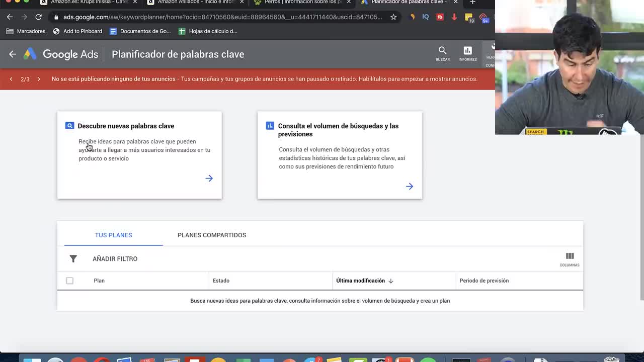
Task: Sort by Periodo de previsión column
Action: [x=484, y=281]
